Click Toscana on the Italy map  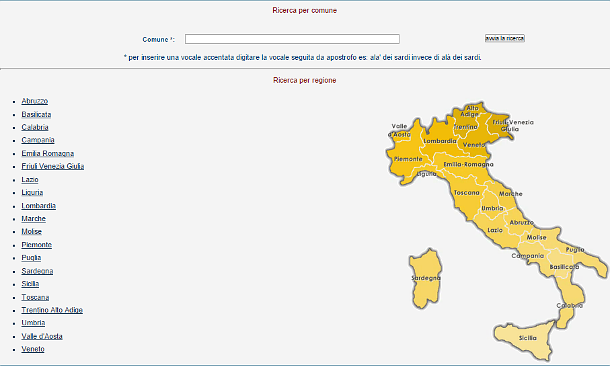466,193
